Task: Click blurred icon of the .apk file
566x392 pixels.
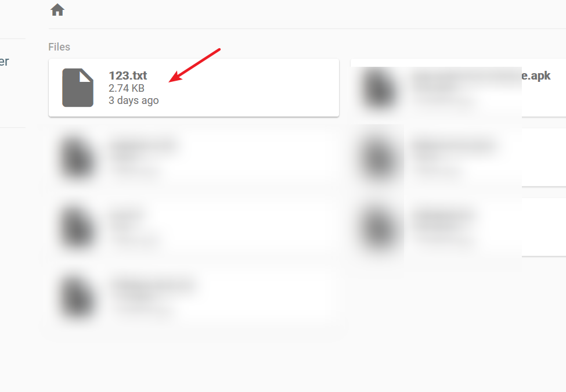Action: 379,88
